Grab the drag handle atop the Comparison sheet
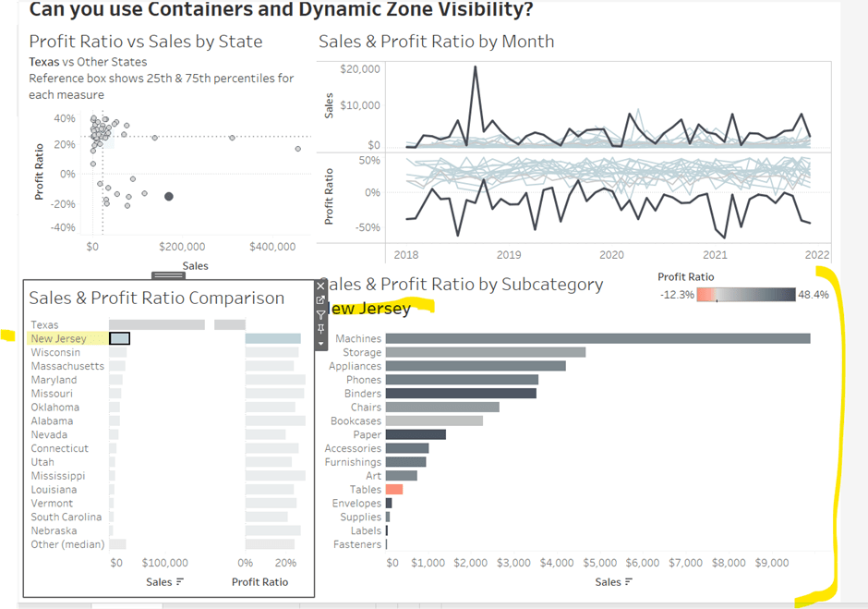This screenshot has height=609, width=868. [x=169, y=275]
